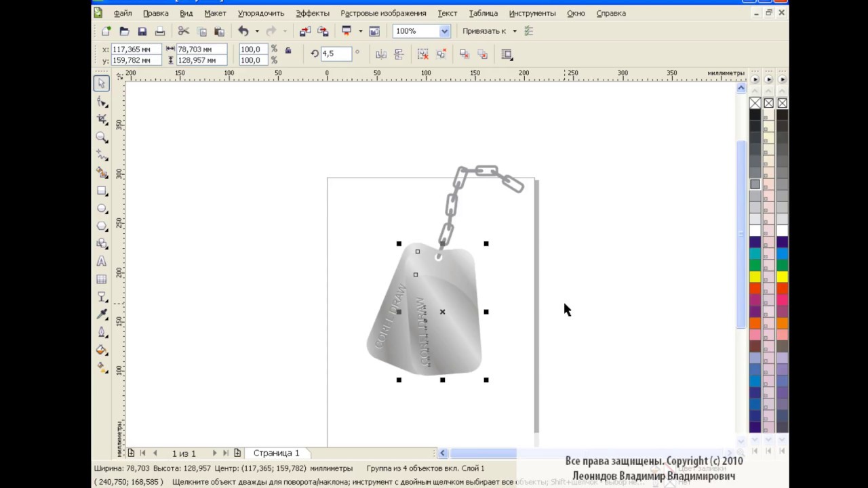The width and height of the screenshot is (868, 488).
Task: Open the launcher icon's dropdown arrow
Action: (x=360, y=31)
